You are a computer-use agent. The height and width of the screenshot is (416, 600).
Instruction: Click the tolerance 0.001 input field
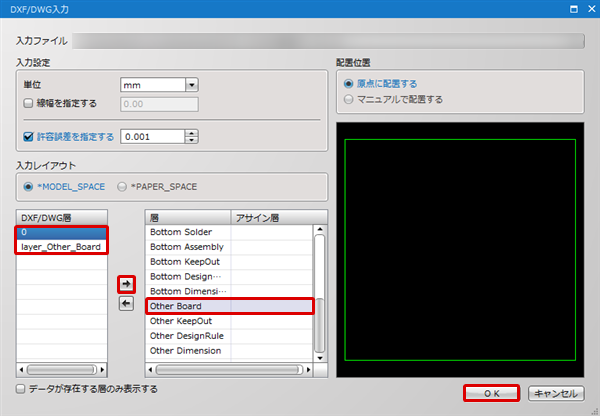pos(153,137)
